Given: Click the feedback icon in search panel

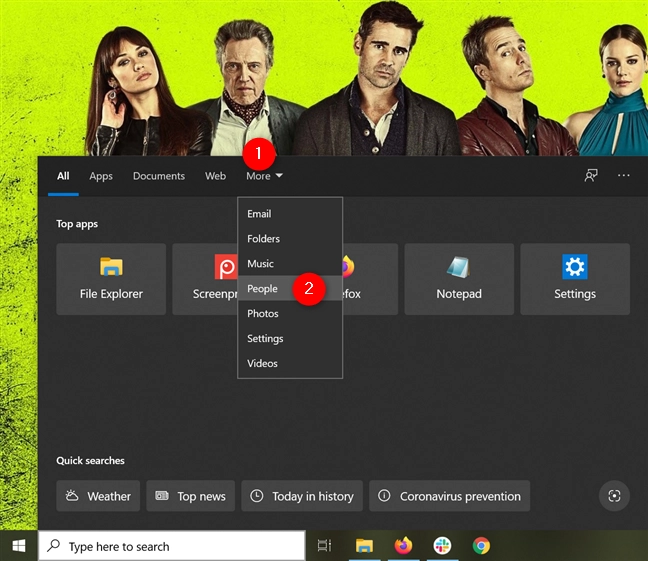Looking at the screenshot, I should [x=591, y=175].
